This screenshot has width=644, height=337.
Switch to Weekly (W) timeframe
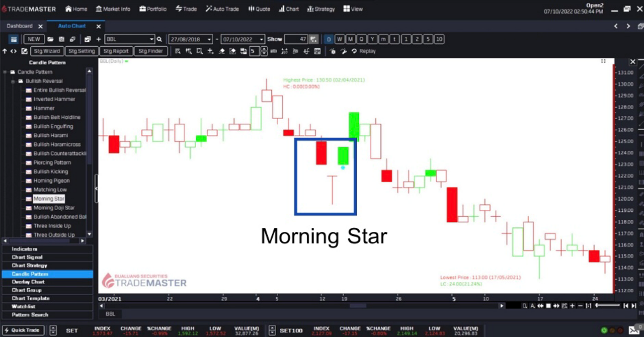(340, 39)
